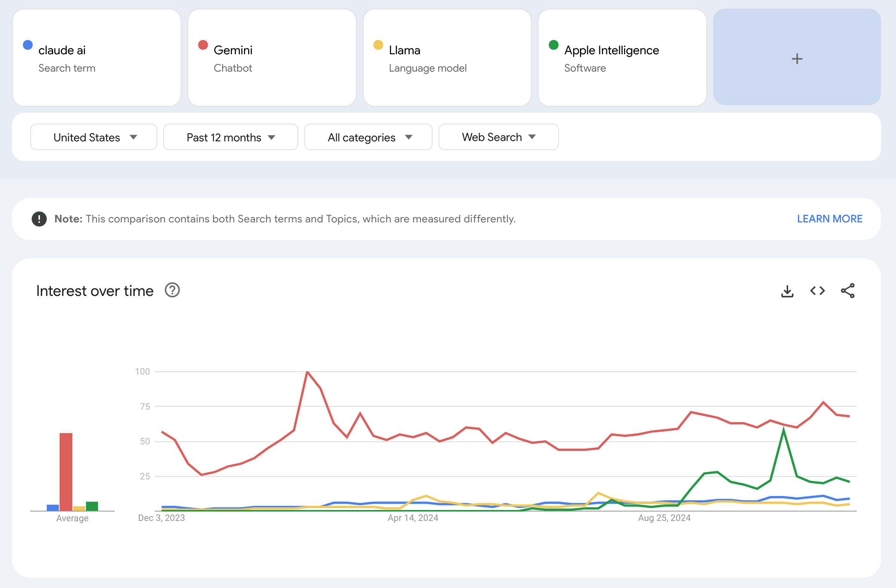
Task: Share the Interest over time chart
Action: pos(848,291)
